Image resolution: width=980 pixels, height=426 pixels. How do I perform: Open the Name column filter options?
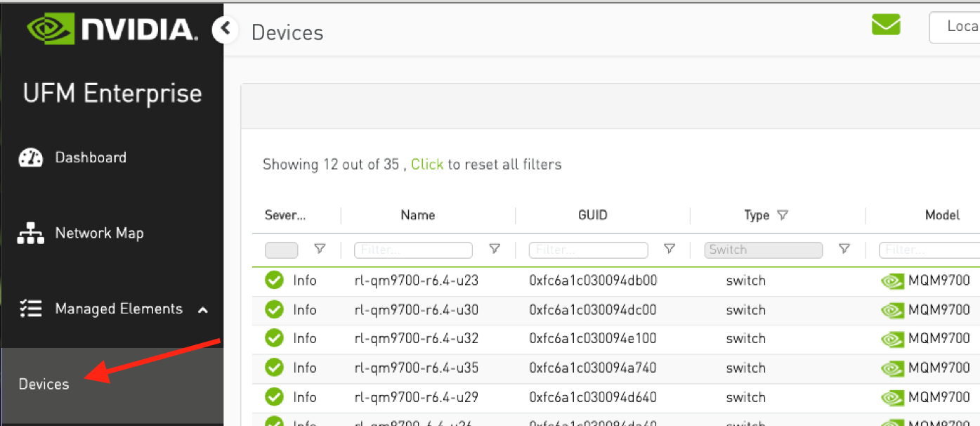[x=495, y=249]
